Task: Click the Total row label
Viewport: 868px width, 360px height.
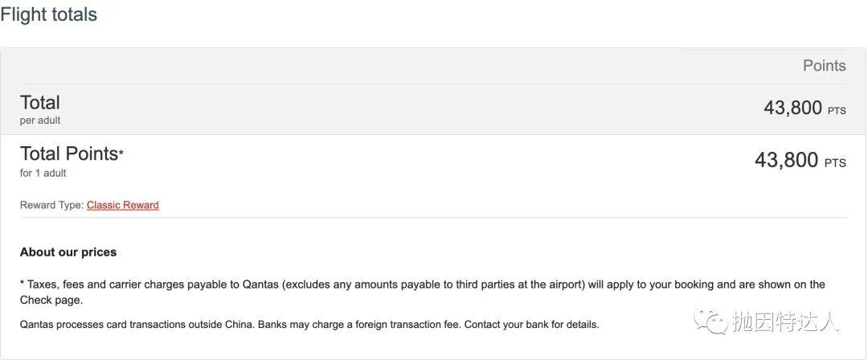Action: 40,103
